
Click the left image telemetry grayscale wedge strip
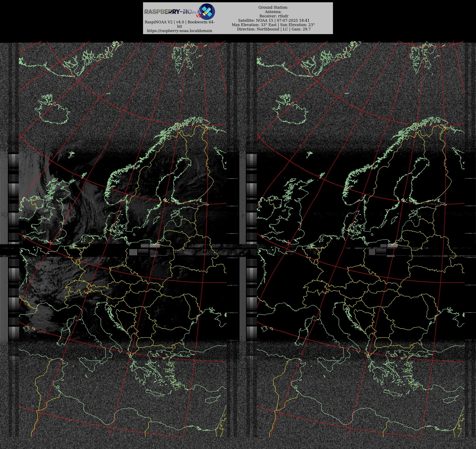point(14,246)
